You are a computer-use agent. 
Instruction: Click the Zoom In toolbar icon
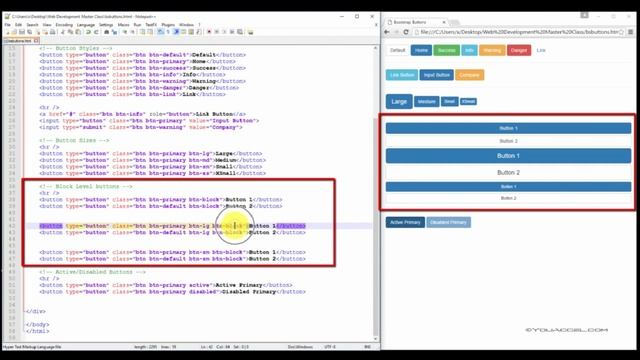[125, 32]
